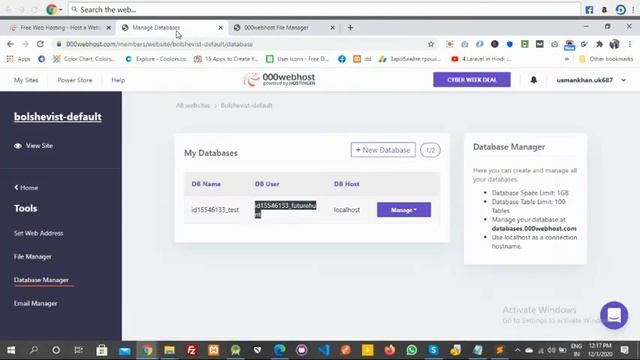Reload the current page
Viewport: 640px width, 360px height.
pos(40,44)
